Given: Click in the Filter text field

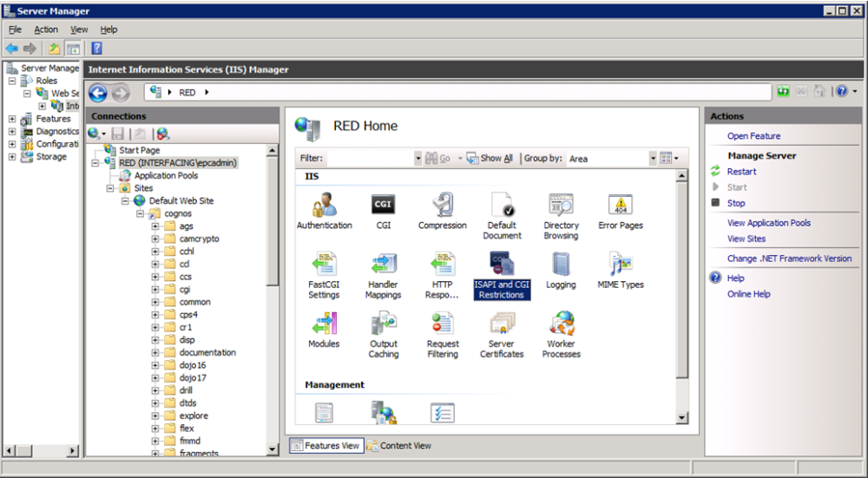Looking at the screenshot, I should click(371, 159).
